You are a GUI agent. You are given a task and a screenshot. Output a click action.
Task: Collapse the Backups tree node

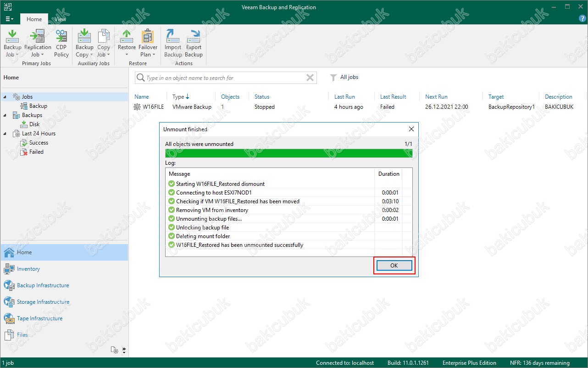(x=5, y=115)
